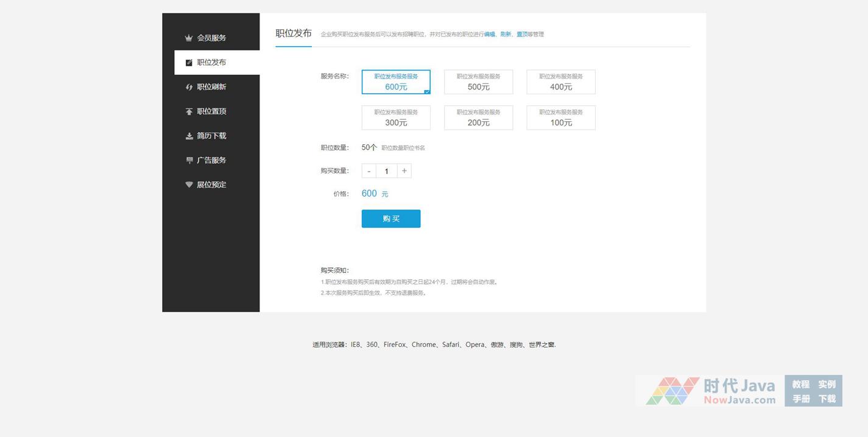
Task: Click the download icon beside 简历下载
Action: [x=189, y=136]
